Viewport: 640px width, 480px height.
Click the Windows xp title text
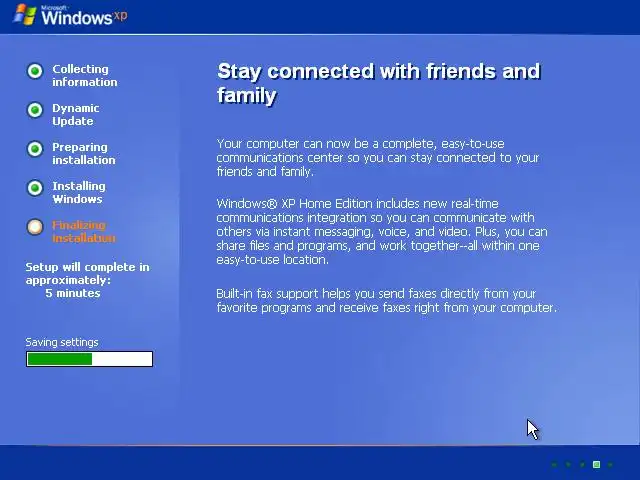click(x=84, y=17)
